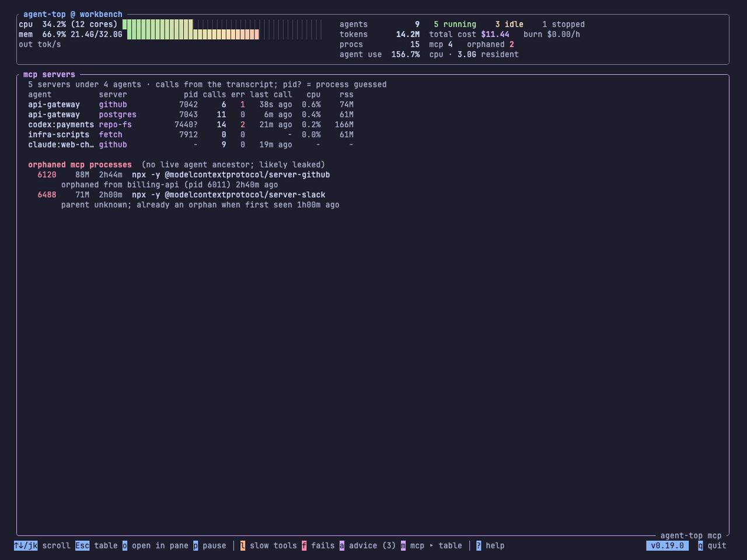The height and width of the screenshot is (560, 747).
Task: Select orphaned process pid 6488
Action: pos(47,195)
